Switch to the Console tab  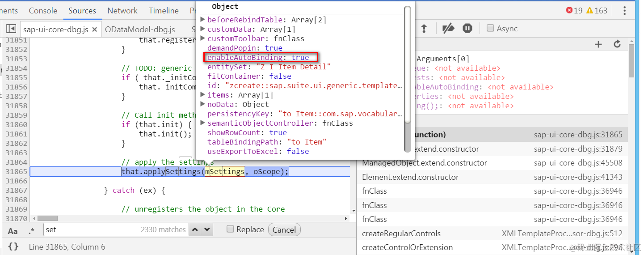click(x=43, y=11)
